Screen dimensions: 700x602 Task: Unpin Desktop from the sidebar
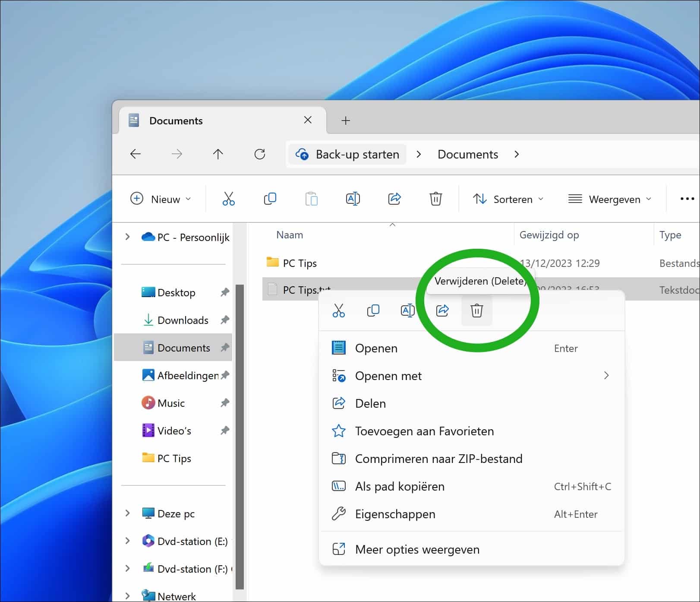pos(225,292)
